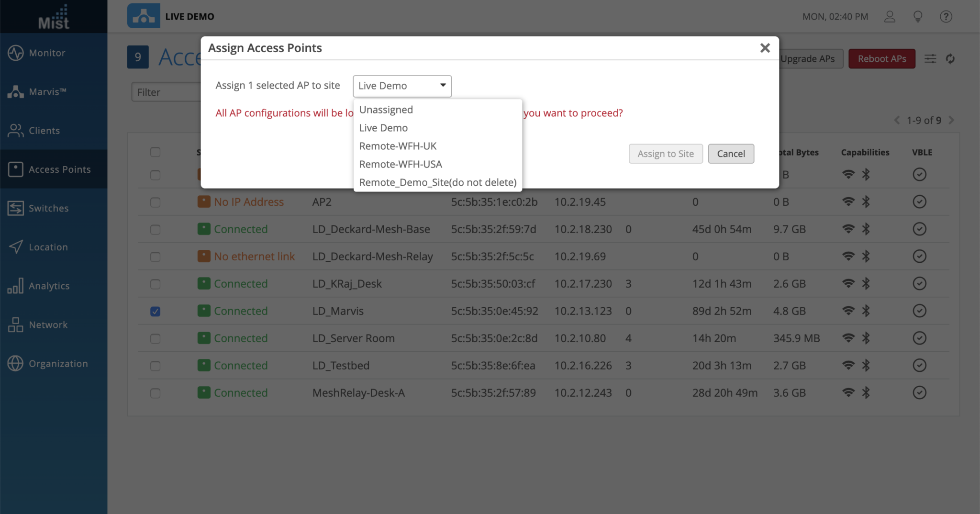Click the Filter input field

pos(166,92)
